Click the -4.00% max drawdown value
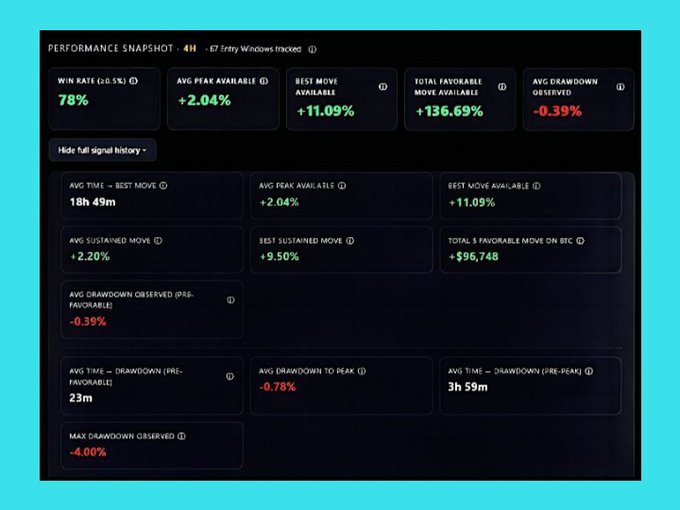 (x=88, y=452)
